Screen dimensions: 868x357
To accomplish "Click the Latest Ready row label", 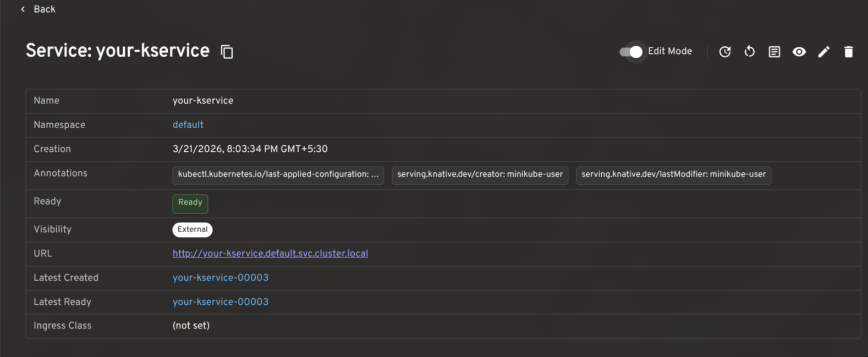I will (63, 302).
